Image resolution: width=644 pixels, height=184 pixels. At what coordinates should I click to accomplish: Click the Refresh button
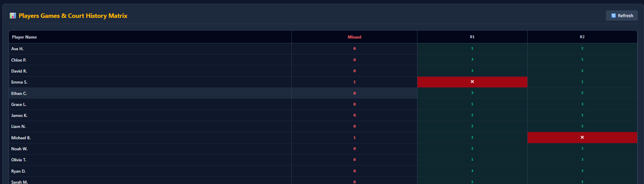(622, 15)
